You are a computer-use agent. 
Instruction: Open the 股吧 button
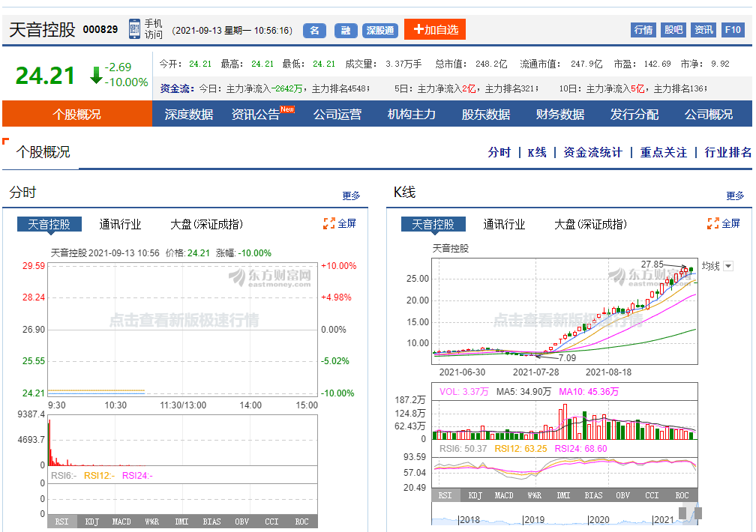coord(673,30)
